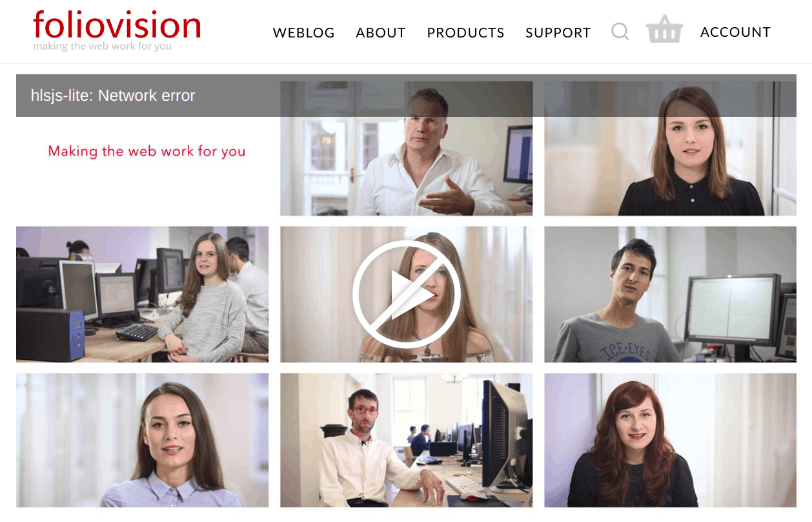Open the WEBLOG menu item

304,33
